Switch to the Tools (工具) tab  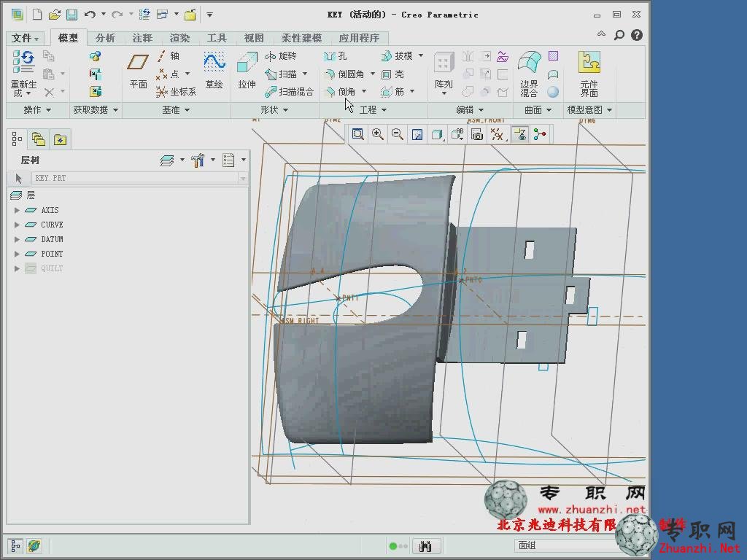point(217,38)
